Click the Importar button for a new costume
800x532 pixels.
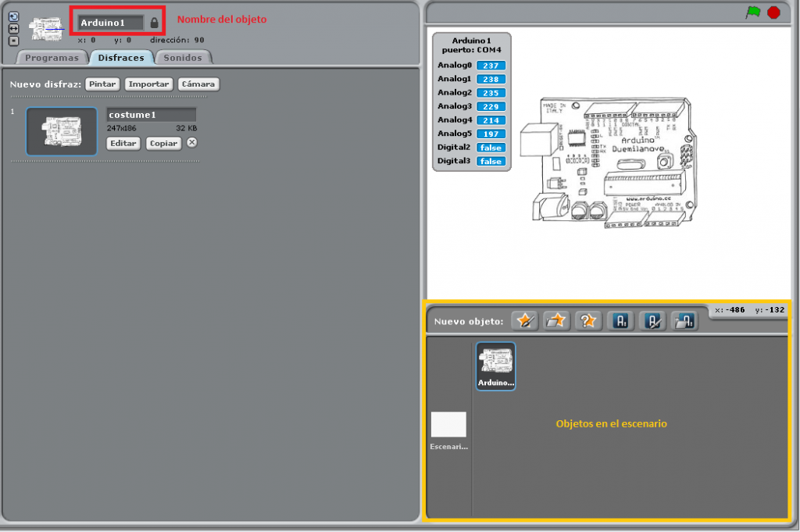tap(148, 84)
